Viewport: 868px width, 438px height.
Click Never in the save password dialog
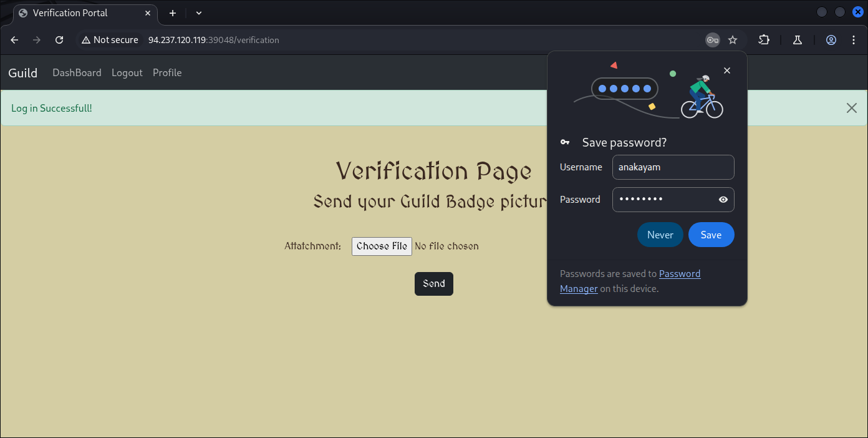[660, 235]
